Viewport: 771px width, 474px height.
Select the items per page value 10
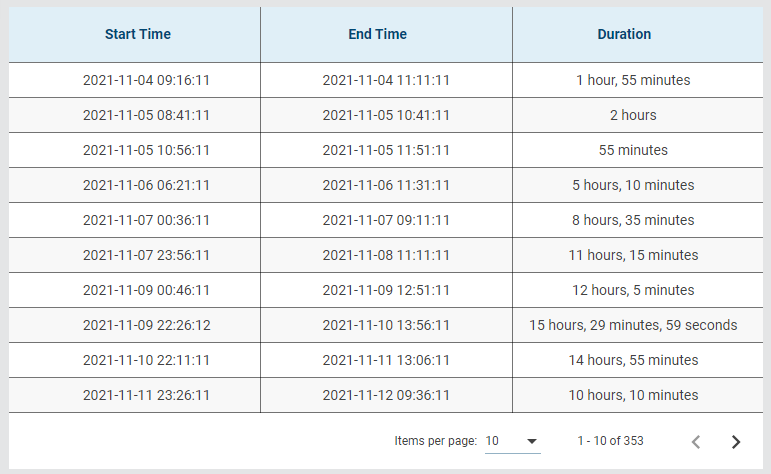point(492,441)
